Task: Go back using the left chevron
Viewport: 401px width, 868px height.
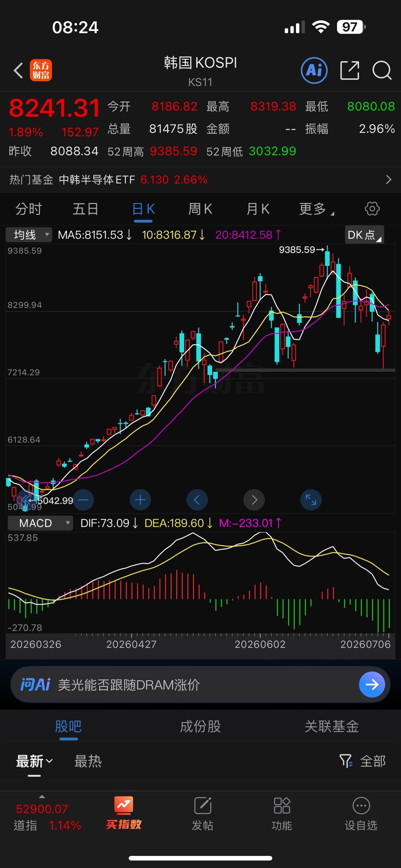Action: [18, 70]
